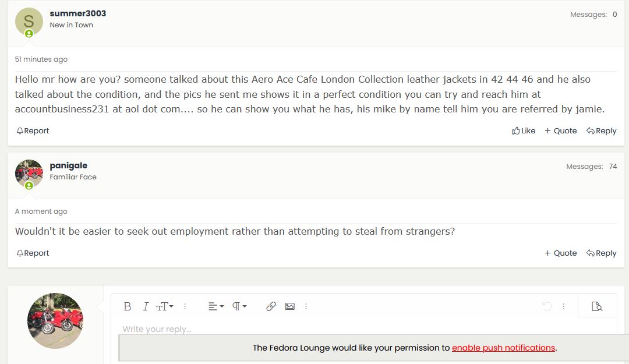Image resolution: width=629 pixels, height=364 pixels.
Task: Click the preview icon in editor toolbar
Action: pyautogui.click(x=597, y=306)
